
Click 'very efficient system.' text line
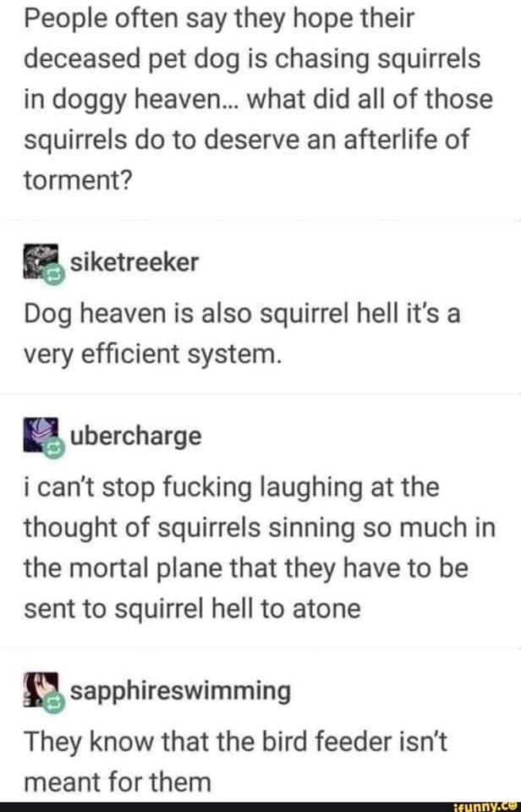coord(153,354)
